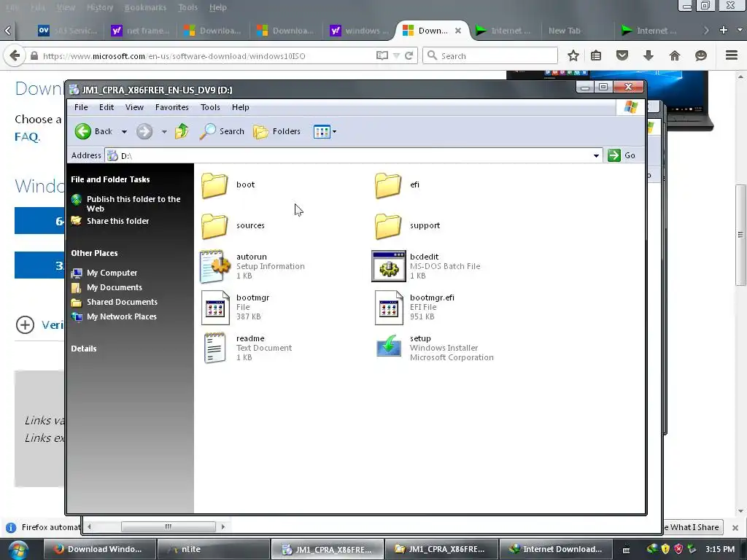Switch to Download Windo... Firefox taskbar button
The width and height of the screenshot is (747, 560).
[x=100, y=549]
